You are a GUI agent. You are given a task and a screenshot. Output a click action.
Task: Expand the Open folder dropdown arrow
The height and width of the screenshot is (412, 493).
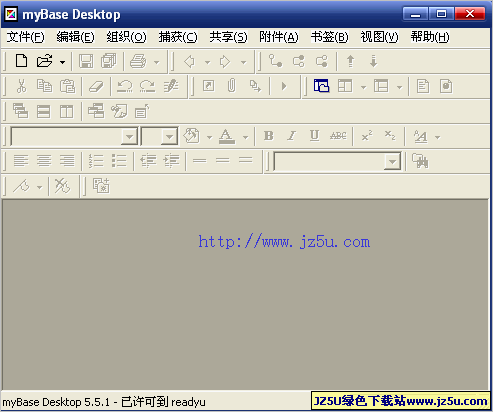[x=62, y=62]
